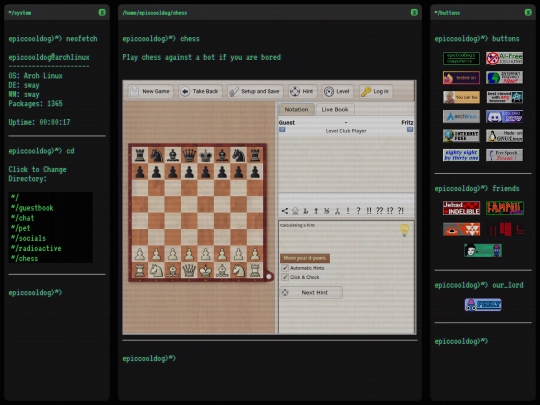Click the white queen on the board
This screenshot has width=540, height=405.
(189, 270)
